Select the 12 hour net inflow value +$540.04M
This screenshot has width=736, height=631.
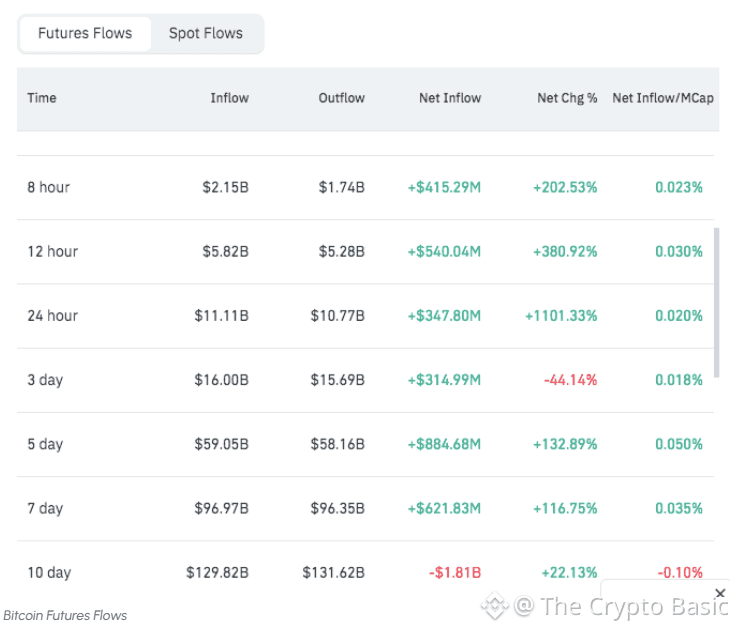click(x=444, y=251)
